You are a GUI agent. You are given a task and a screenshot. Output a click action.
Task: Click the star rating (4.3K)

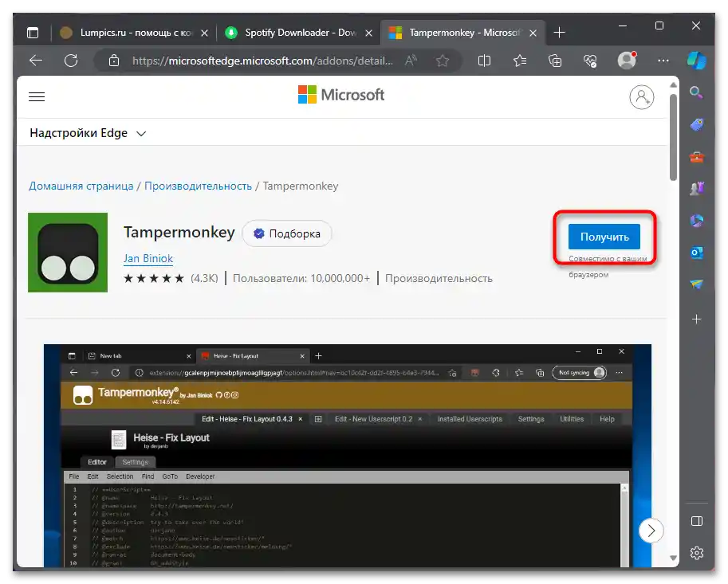pos(171,278)
